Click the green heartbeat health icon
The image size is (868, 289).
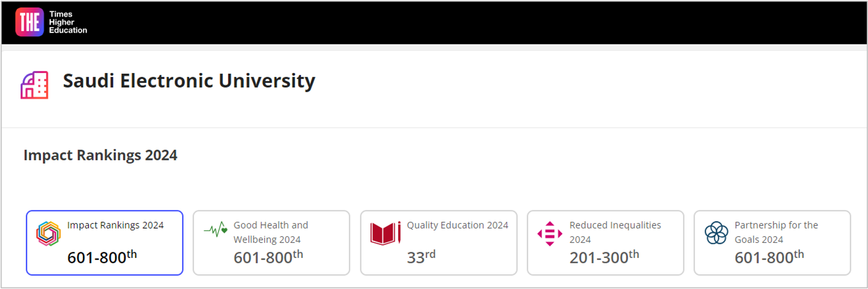pos(216,230)
